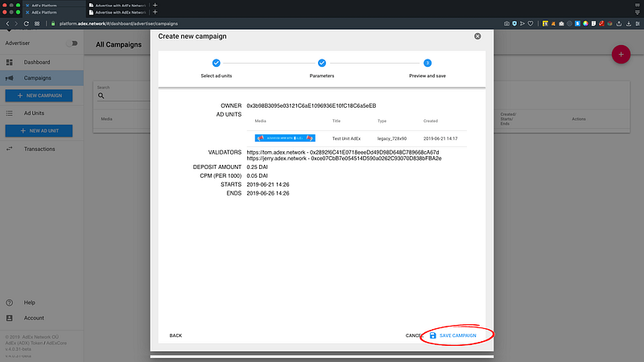
Task: Click the red extension icon
Action: (601, 24)
